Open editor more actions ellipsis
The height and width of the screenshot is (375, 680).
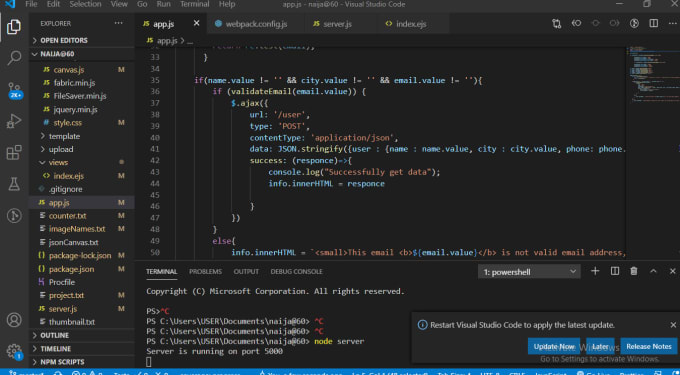[672, 23]
